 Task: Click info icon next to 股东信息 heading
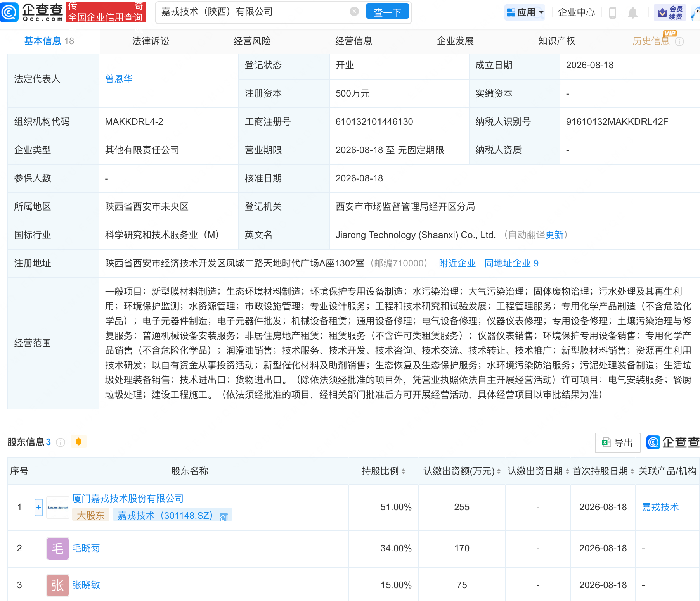click(x=61, y=442)
